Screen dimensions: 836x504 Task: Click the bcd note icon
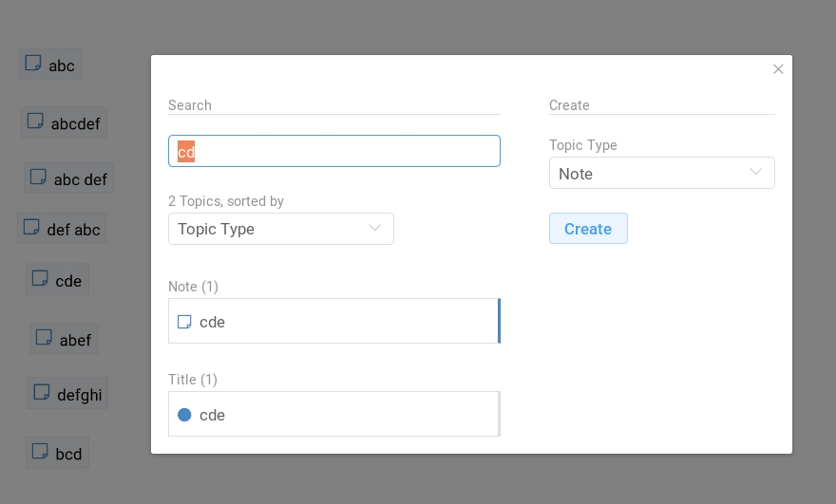point(40,452)
